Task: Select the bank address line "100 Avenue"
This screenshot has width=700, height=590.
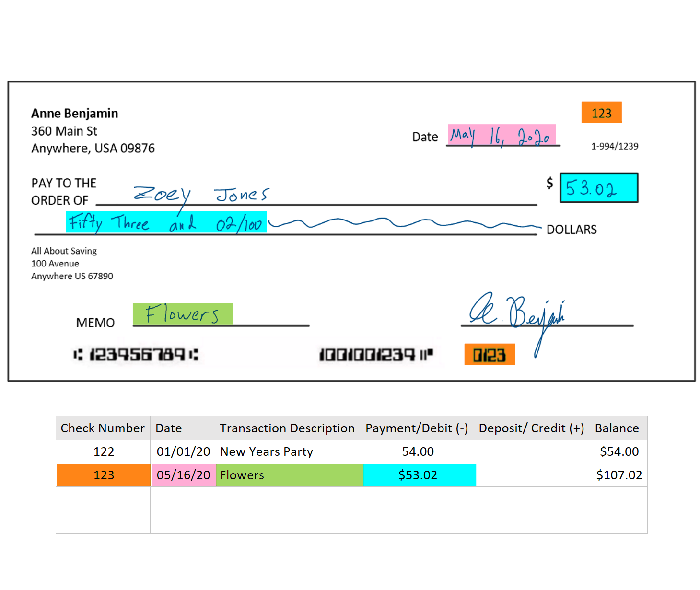Action: click(x=55, y=264)
